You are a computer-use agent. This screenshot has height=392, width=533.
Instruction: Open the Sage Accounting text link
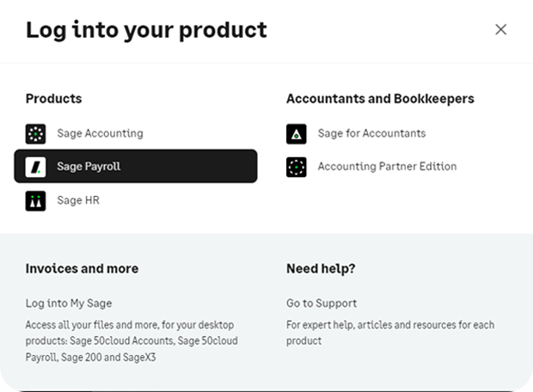(100, 133)
